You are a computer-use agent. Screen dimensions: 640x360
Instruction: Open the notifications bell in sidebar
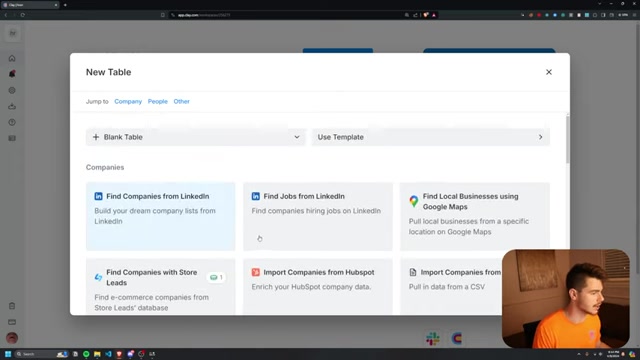click(x=12, y=74)
